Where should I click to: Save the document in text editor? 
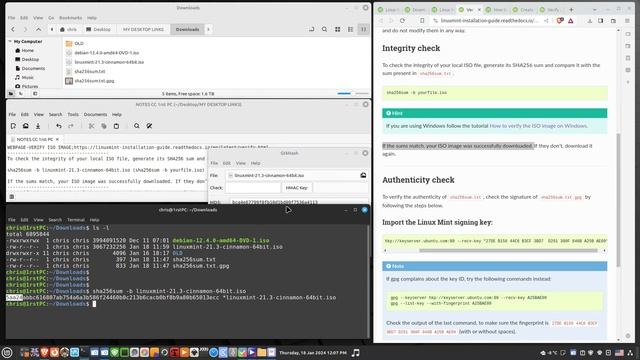38,126
